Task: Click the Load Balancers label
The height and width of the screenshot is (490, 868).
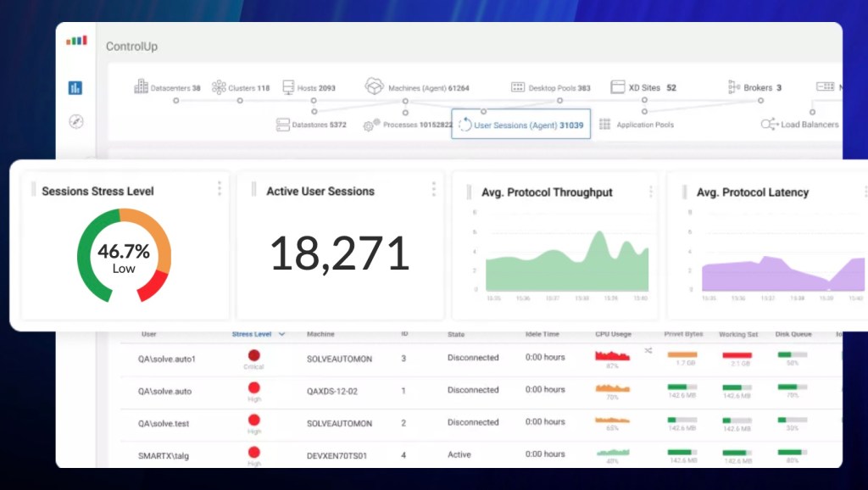Action: click(x=810, y=125)
